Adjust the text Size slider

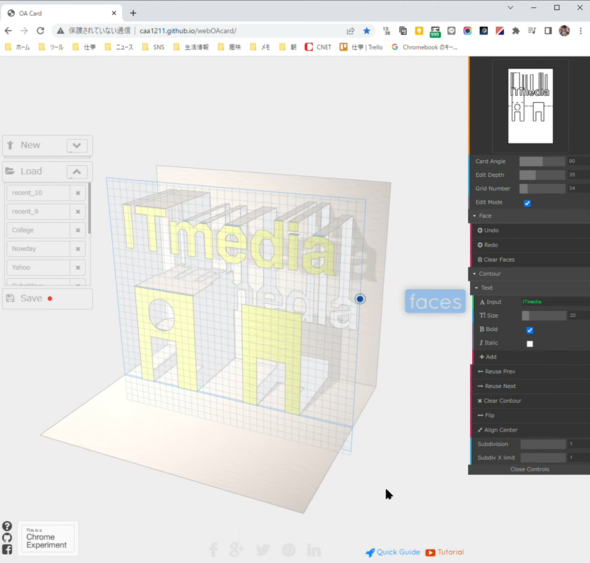tap(544, 316)
